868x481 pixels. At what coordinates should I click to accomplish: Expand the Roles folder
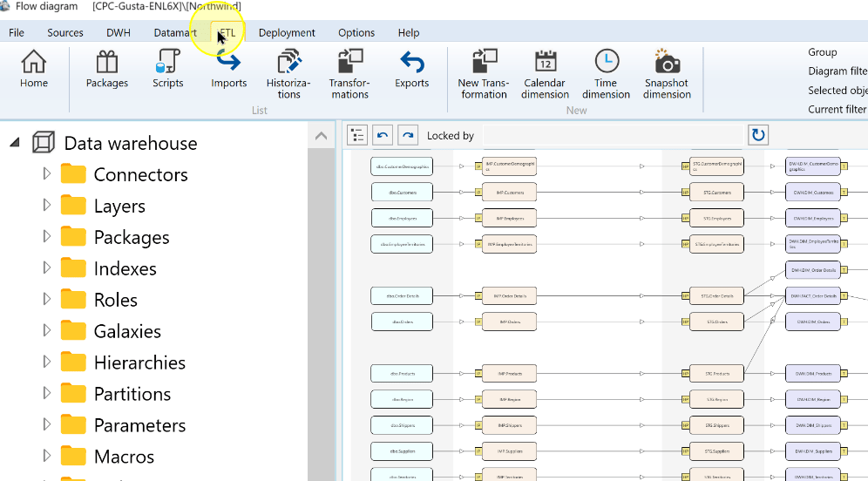pyautogui.click(x=47, y=299)
